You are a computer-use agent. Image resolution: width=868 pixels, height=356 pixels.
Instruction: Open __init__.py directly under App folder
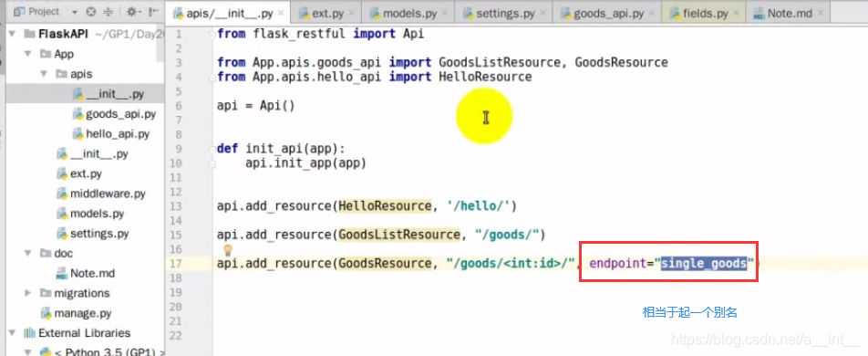[x=99, y=154]
